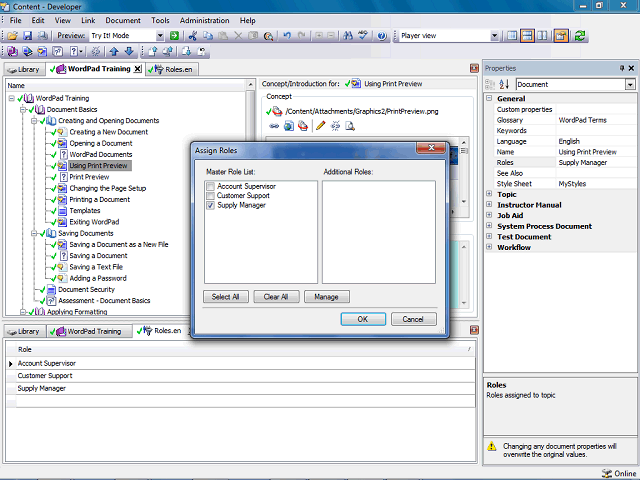The width and height of the screenshot is (640, 480).
Task: Click the Glossary value WordPad Terms
Action: pos(582,120)
